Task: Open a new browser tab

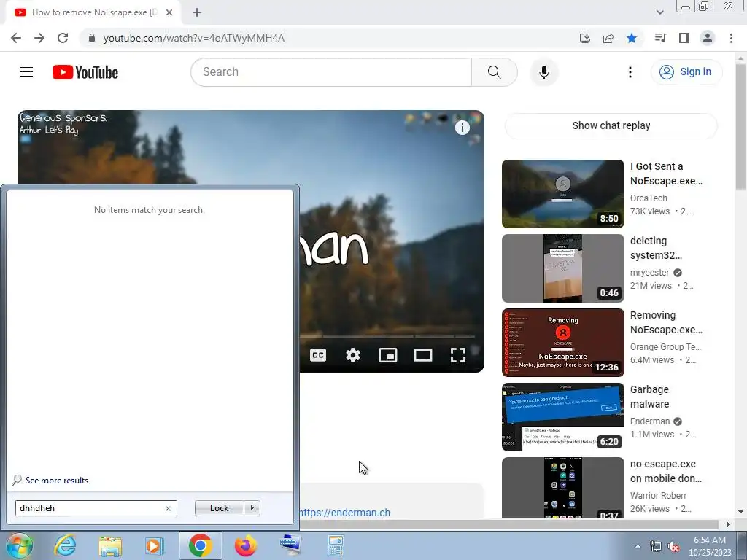Action: 197,12
